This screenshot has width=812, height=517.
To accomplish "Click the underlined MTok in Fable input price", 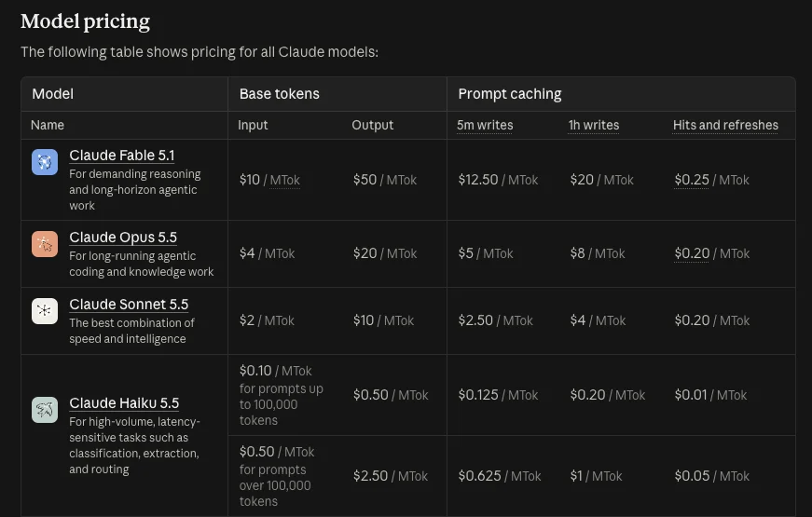I will (x=285, y=180).
